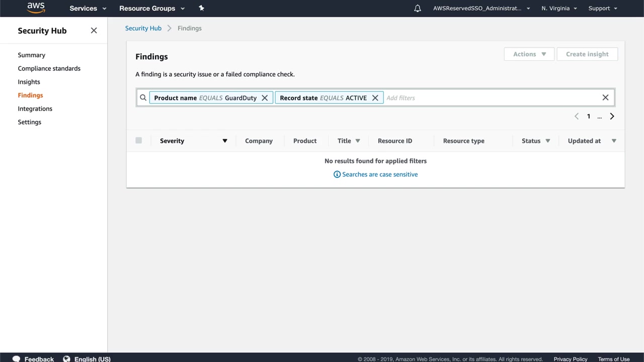This screenshot has height=362, width=644.
Task: Open Insights in the sidebar
Action: point(29,82)
